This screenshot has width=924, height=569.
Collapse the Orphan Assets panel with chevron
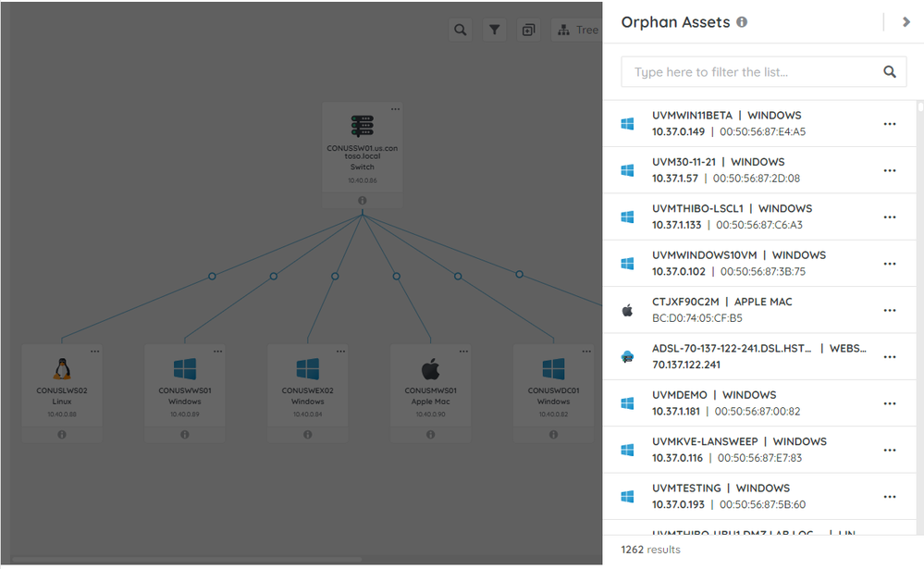pos(906,22)
